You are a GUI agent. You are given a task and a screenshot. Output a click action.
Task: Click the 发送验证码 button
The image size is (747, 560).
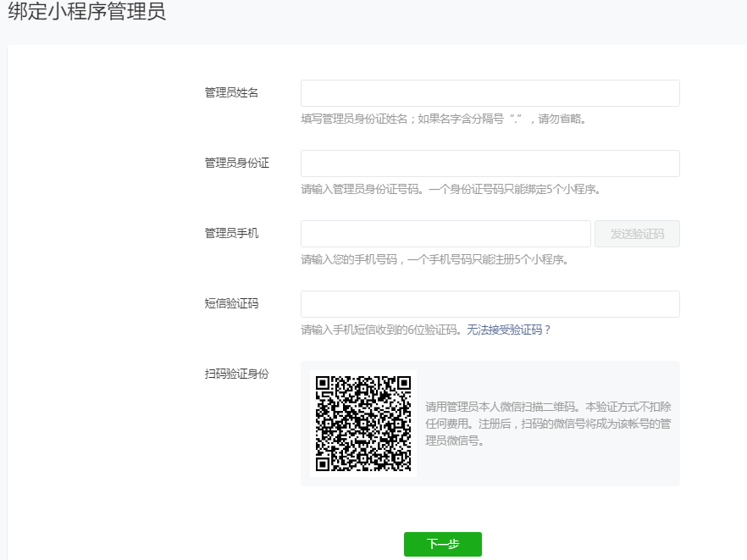click(x=637, y=234)
